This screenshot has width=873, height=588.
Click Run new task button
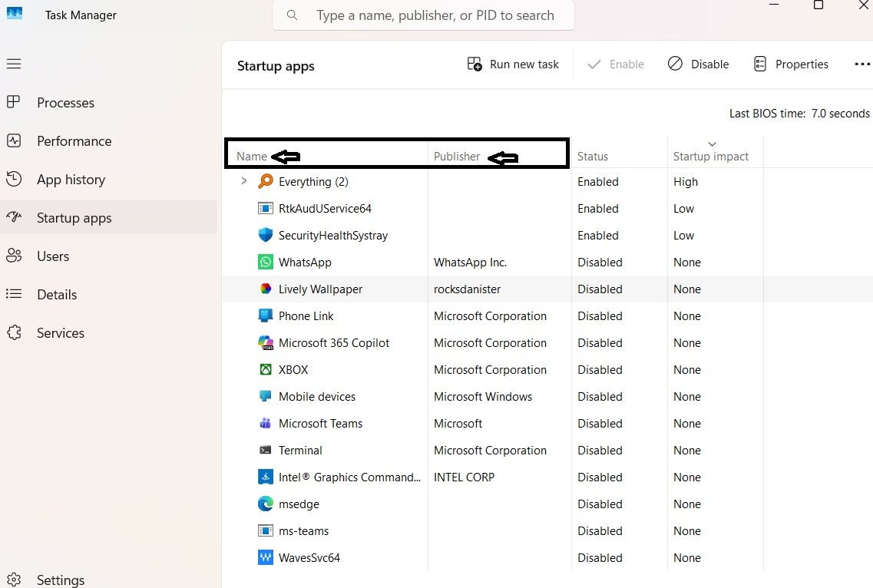click(513, 64)
